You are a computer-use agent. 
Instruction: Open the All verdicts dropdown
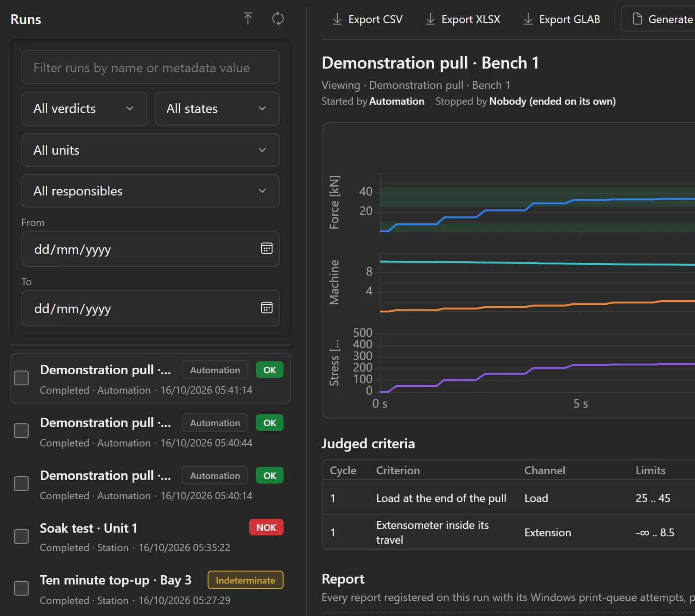pos(84,109)
